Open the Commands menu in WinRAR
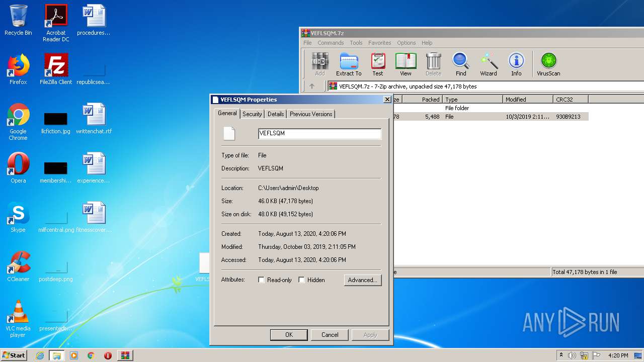 [x=331, y=43]
